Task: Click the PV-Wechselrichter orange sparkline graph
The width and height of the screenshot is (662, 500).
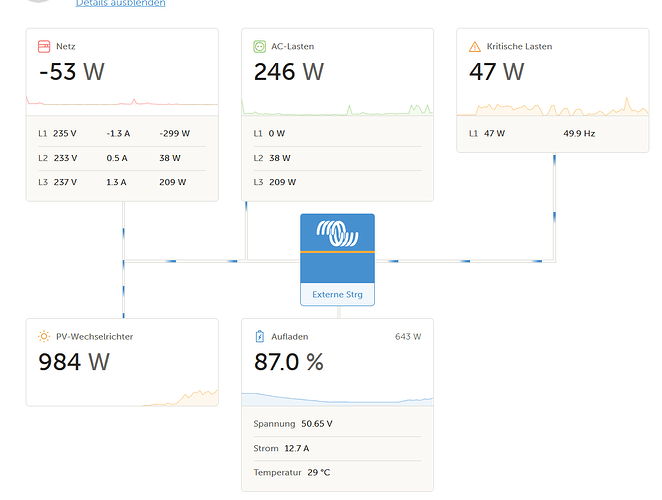Action: [x=180, y=398]
